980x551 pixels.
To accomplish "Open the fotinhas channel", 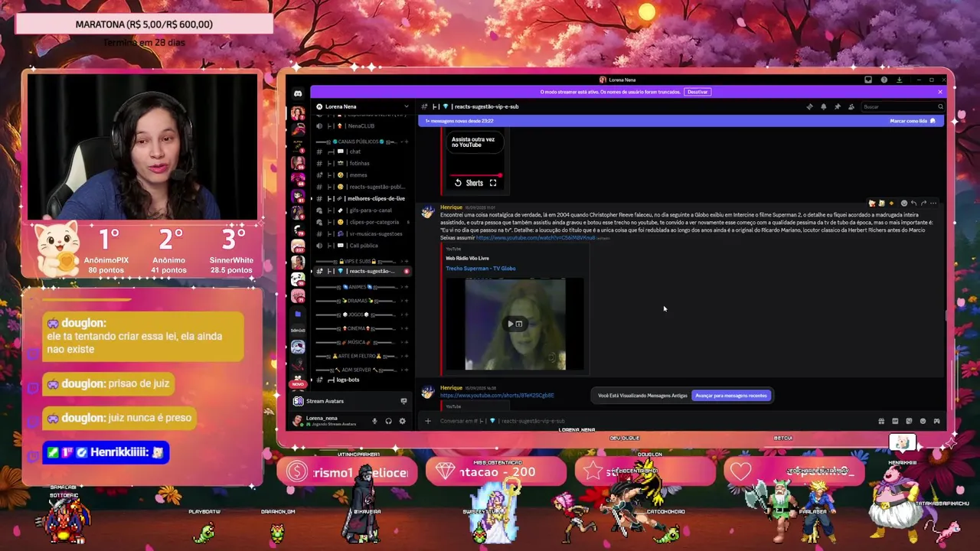I will tap(362, 163).
